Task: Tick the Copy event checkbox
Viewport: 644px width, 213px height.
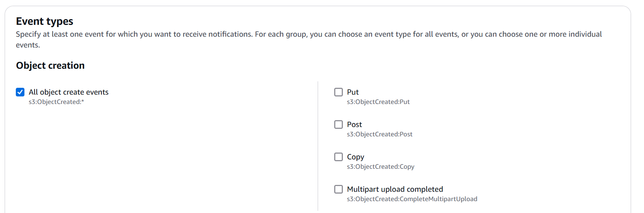Action: [339, 157]
